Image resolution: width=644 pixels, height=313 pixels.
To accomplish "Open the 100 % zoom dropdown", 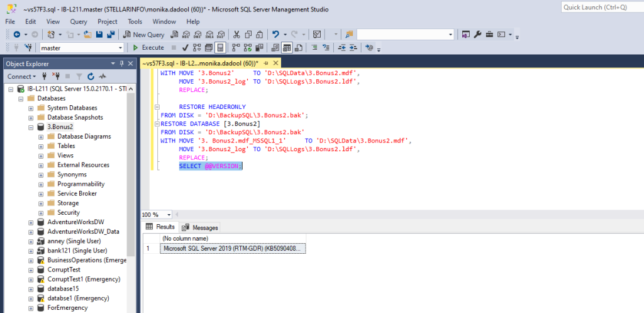I will coord(169,215).
